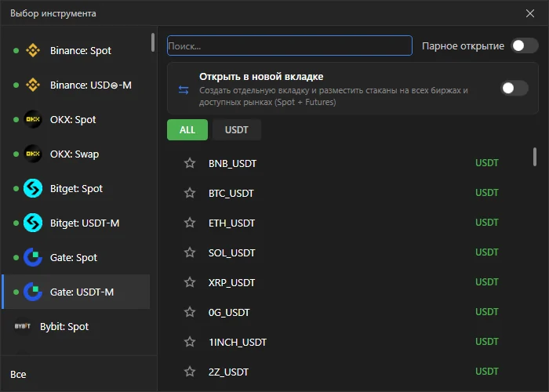Click the USDT tag on BNB_USDT row
Screen dimensions: 549x392
click(x=487, y=163)
